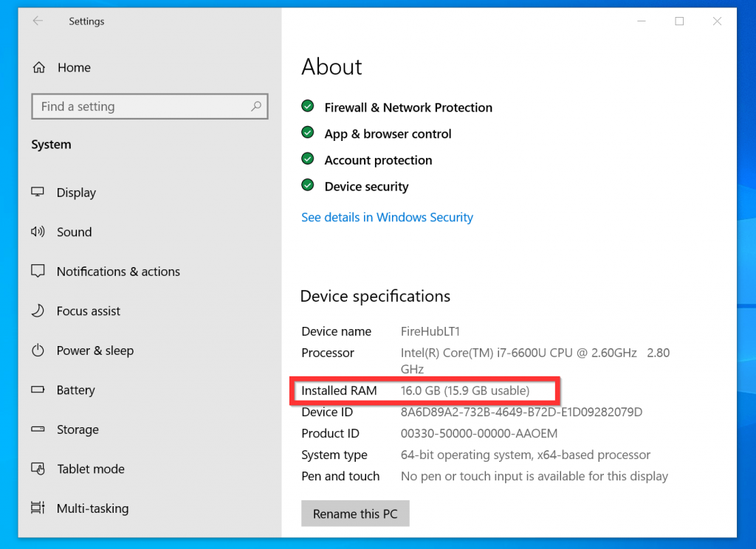Open the Storage settings page
Viewport: 756px width, 549px height.
point(78,429)
